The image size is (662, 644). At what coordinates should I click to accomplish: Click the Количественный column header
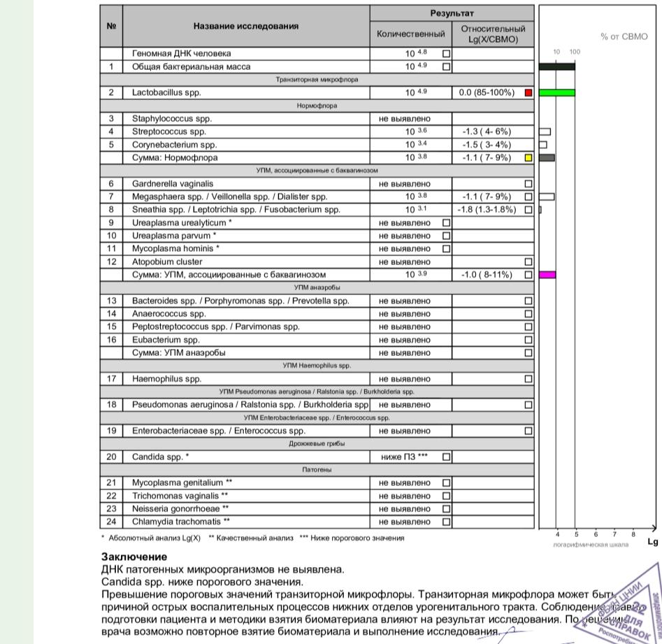click(x=410, y=34)
